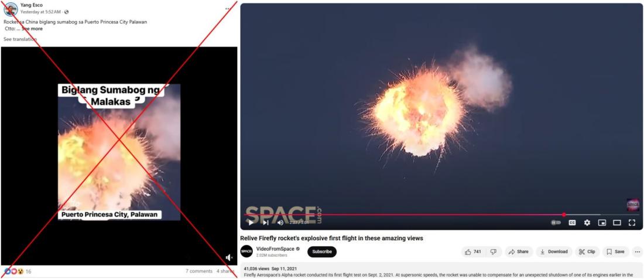
Task: Mute the YouTube player volume
Action: click(280, 223)
